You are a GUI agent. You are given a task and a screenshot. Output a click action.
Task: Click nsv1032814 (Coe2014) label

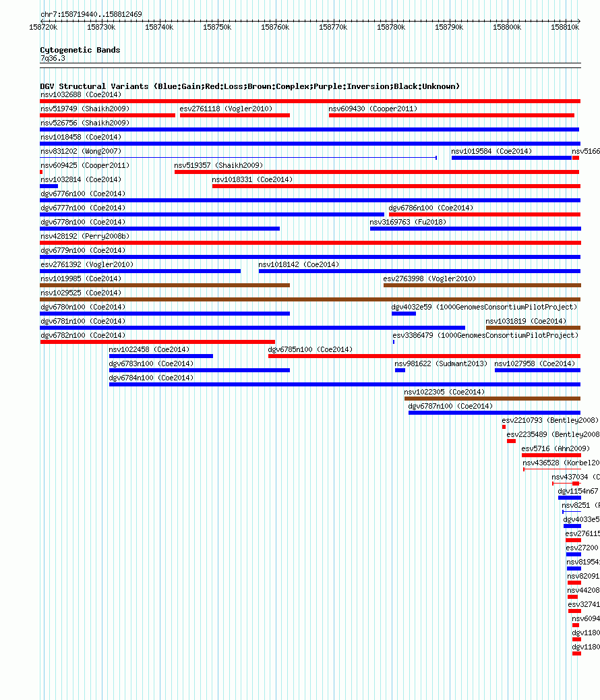tap(81, 180)
